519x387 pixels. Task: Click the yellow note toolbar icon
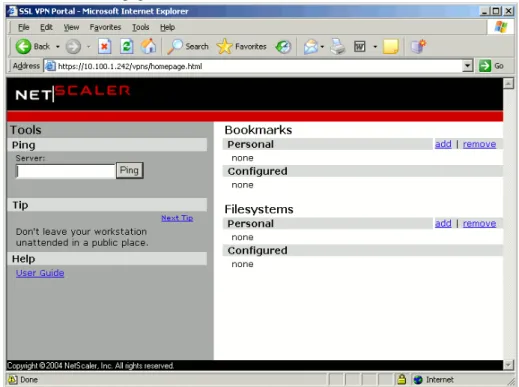pyautogui.click(x=391, y=46)
